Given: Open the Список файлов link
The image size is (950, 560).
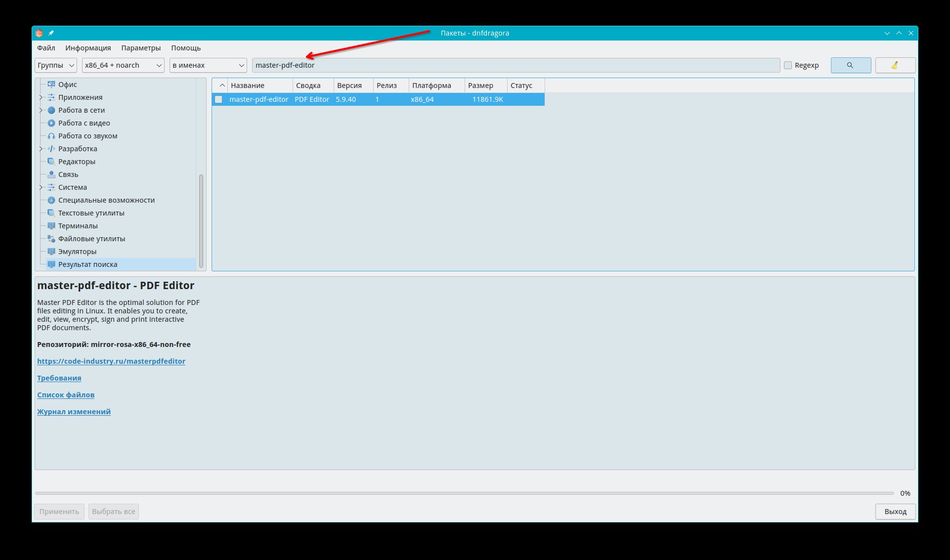Looking at the screenshot, I should coord(66,395).
